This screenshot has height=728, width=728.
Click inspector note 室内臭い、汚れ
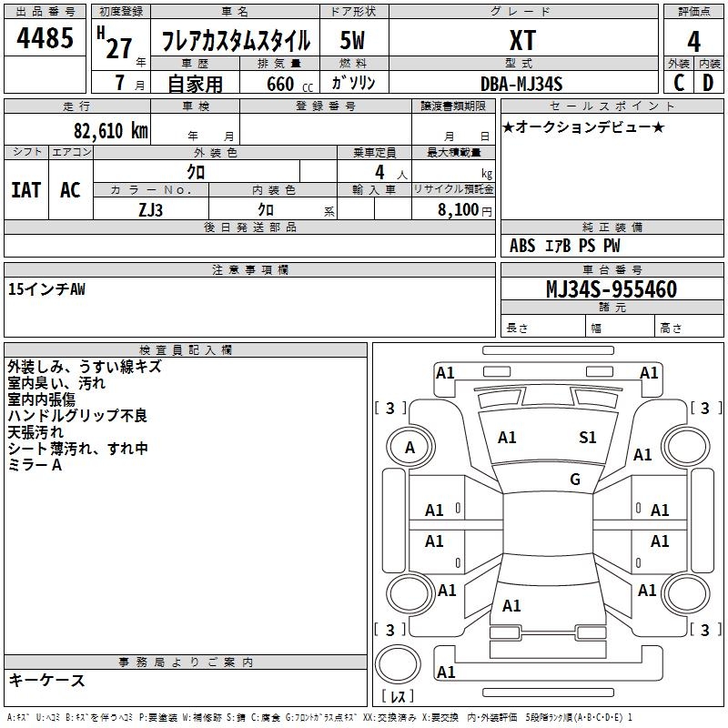pos(56,383)
